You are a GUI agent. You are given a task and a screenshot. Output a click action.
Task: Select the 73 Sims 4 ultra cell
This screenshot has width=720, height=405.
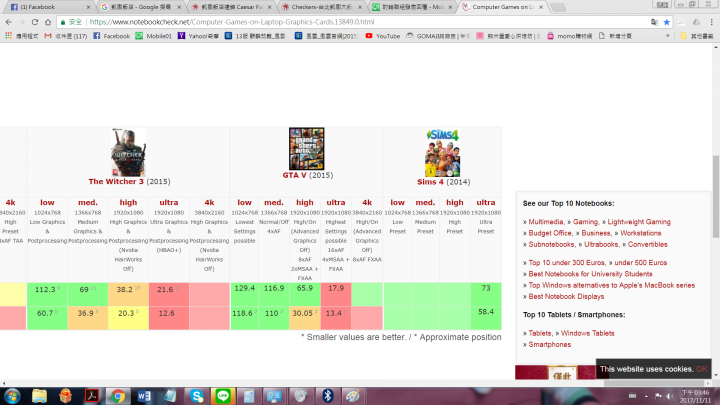(486, 294)
